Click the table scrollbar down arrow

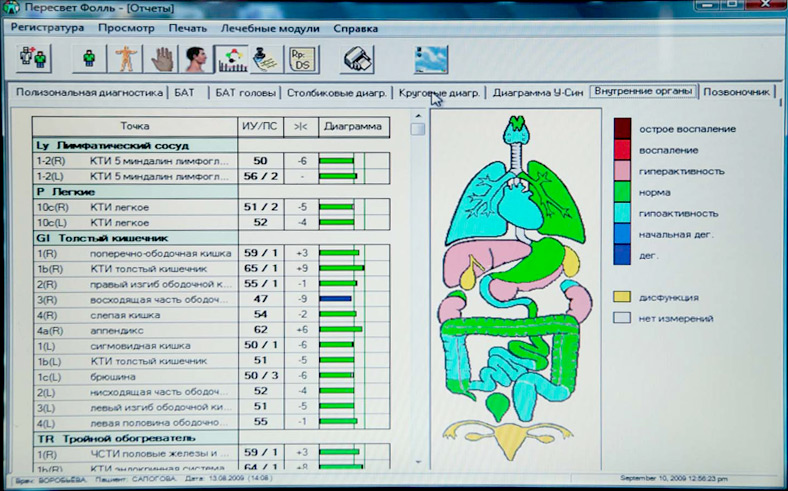tap(418, 461)
